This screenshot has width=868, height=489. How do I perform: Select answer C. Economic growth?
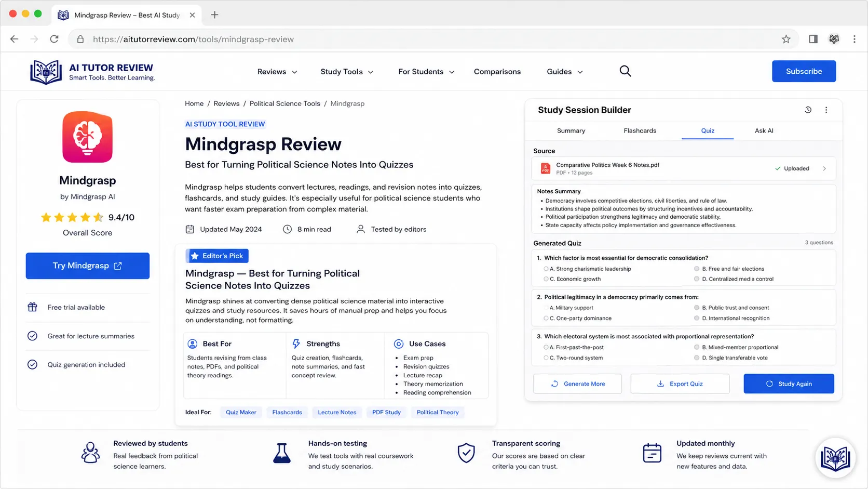pos(572,279)
